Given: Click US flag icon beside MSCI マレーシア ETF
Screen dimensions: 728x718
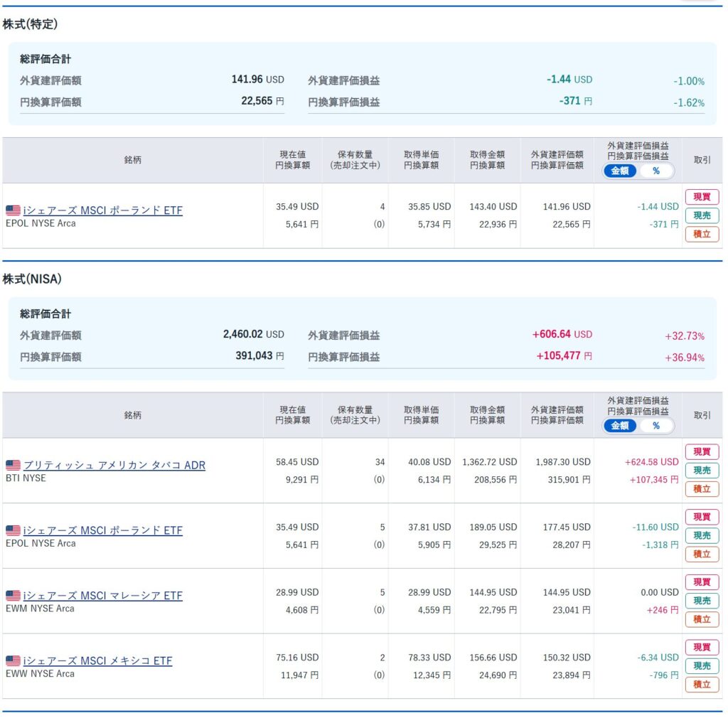Looking at the screenshot, I should click(x=13, y=596).
